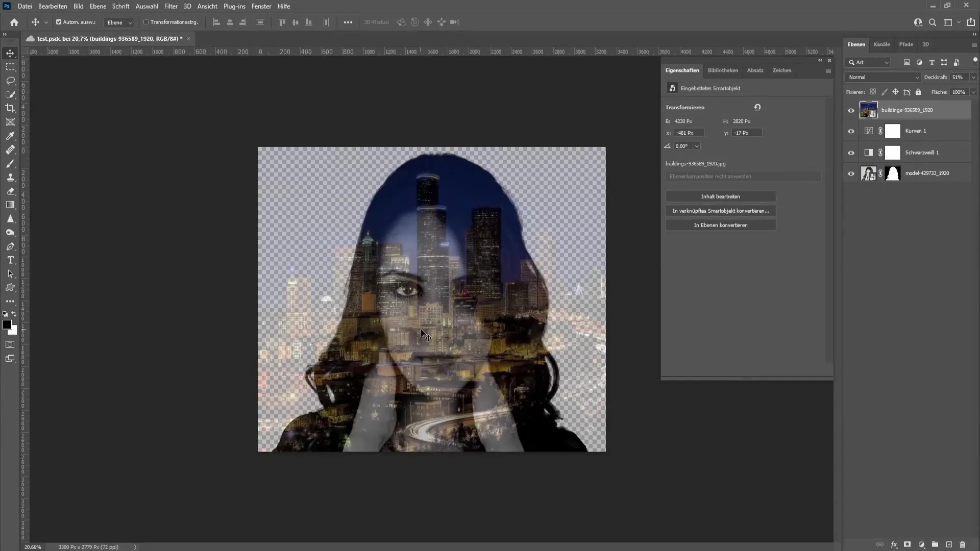
Task: Close the test.psdc document tab
Action: coord(188,39)
